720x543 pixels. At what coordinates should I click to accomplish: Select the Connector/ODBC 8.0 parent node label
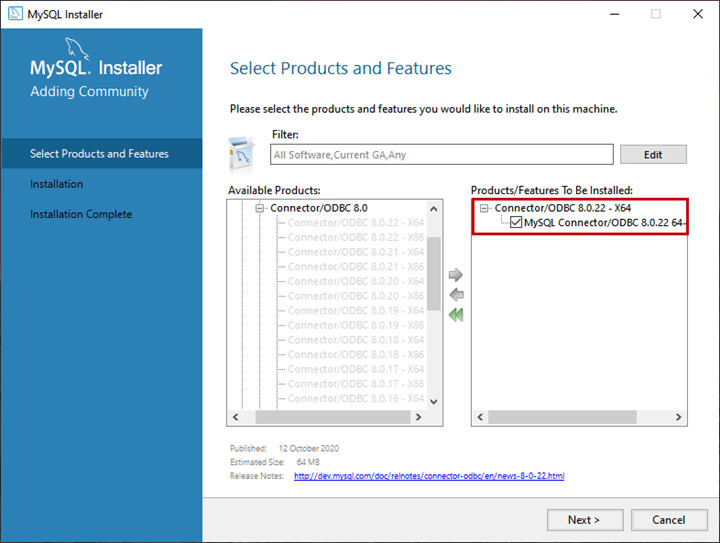319,208
